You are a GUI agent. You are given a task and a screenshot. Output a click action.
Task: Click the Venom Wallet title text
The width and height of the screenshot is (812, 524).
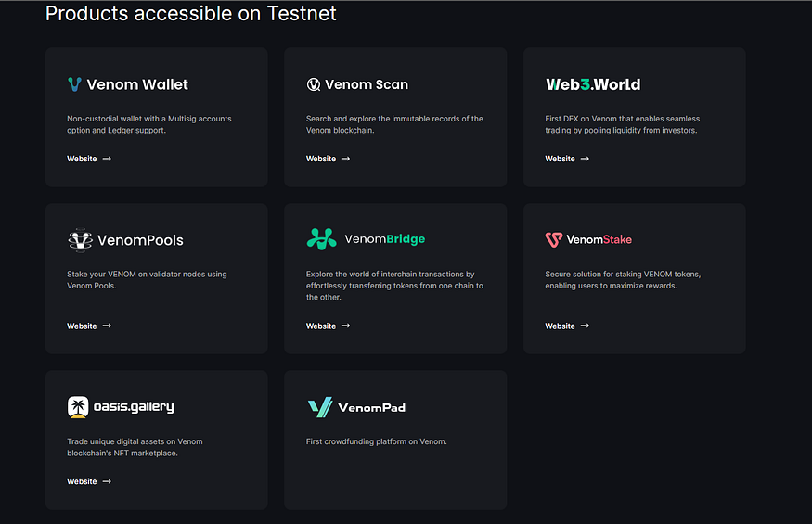[137, 84]
